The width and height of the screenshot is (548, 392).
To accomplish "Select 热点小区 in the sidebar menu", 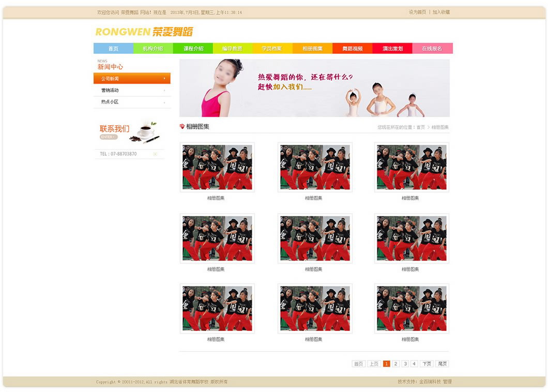I will tap(132, 102).
